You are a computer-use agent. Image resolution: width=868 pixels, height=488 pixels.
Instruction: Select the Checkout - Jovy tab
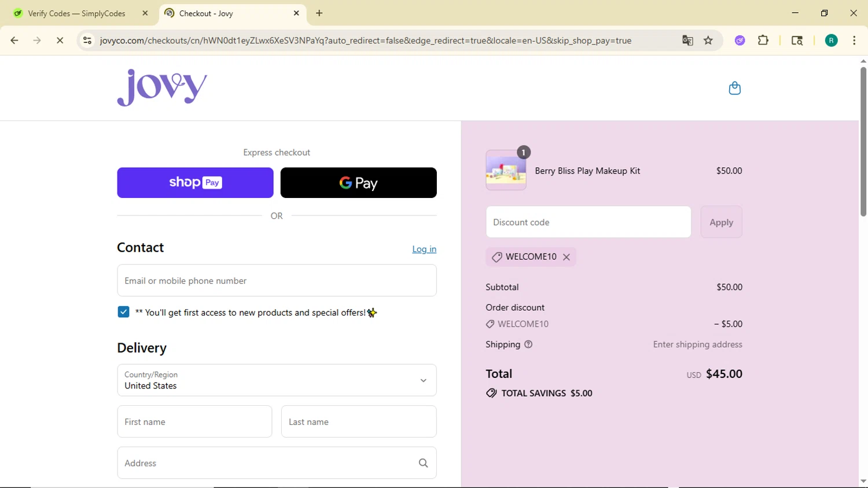[x=231, y=13]
